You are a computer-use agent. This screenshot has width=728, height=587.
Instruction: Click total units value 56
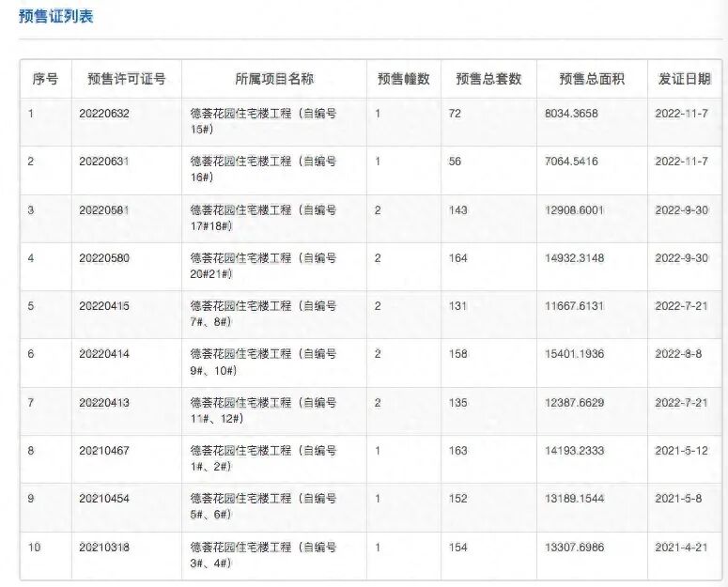point(455,162)
